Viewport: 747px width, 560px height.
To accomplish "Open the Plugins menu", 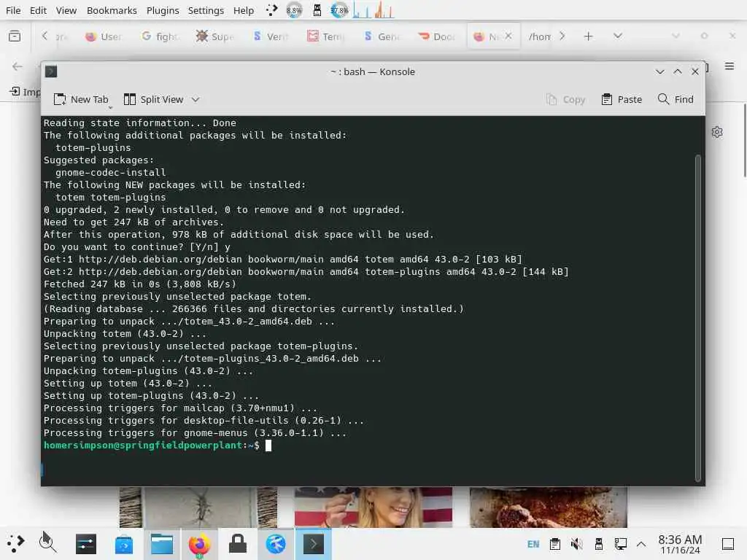I will click(163, 10).
